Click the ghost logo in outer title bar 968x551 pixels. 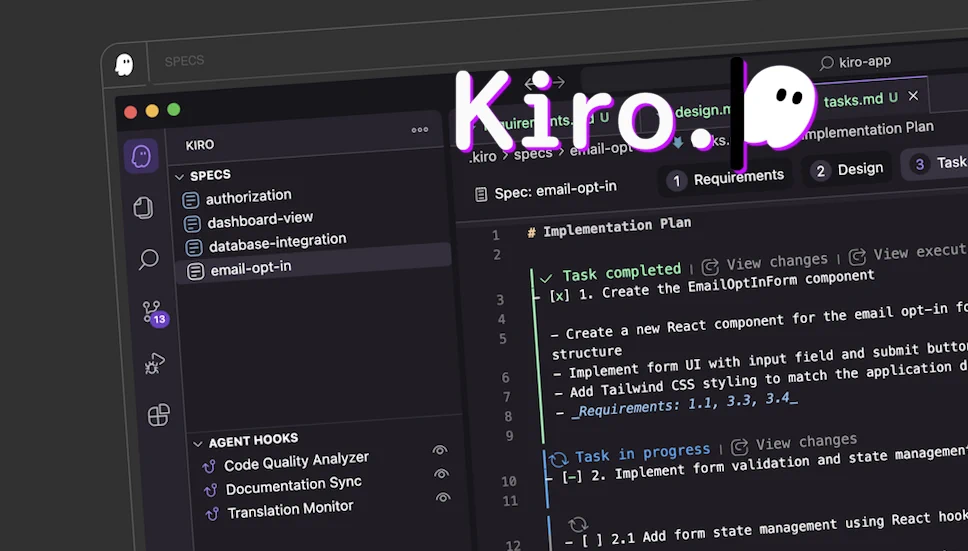(124, 64)
